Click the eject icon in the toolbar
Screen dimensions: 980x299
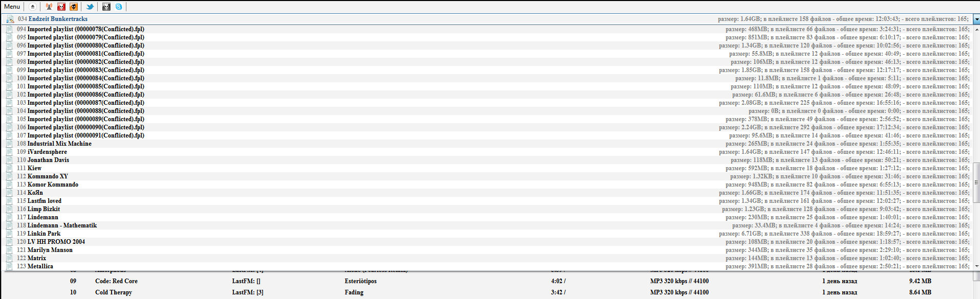[33, 7]
